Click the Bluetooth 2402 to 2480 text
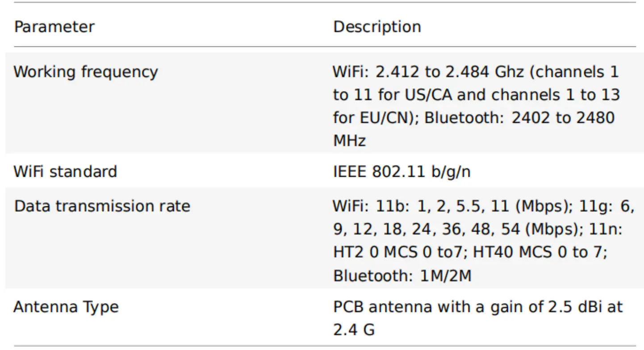644x350 pixels. point(519,118)
